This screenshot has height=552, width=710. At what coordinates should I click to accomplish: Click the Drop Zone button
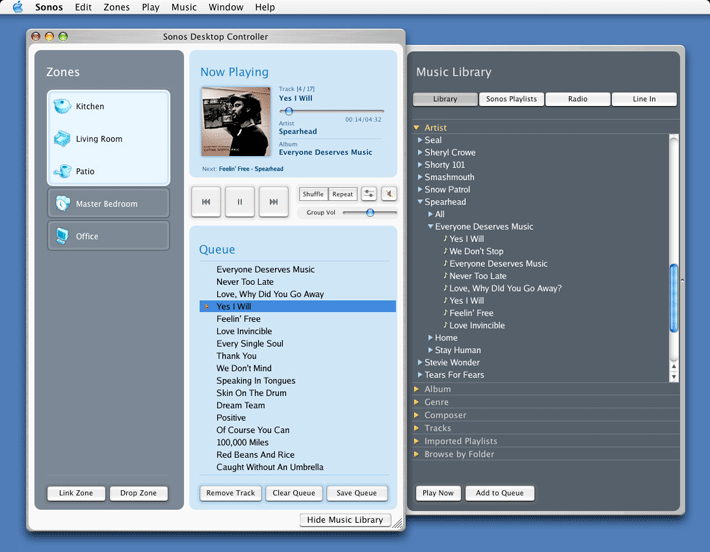(x=139, y=493)
